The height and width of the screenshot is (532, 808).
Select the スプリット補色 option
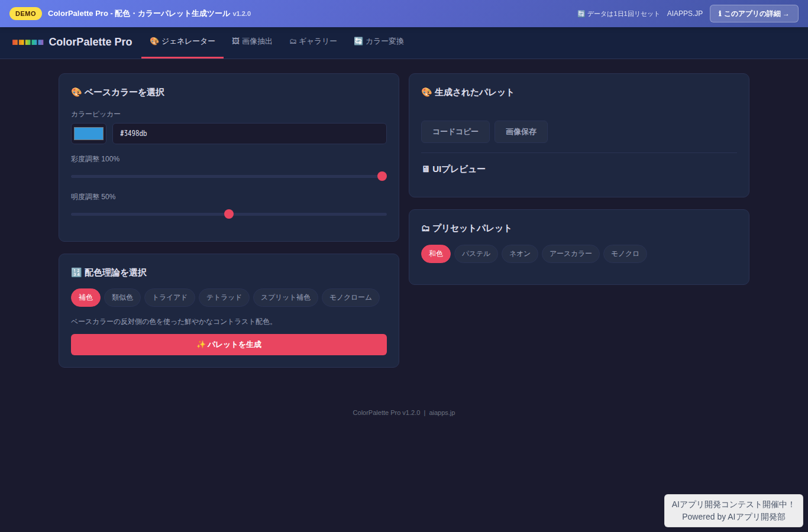(x=286, y=297)
